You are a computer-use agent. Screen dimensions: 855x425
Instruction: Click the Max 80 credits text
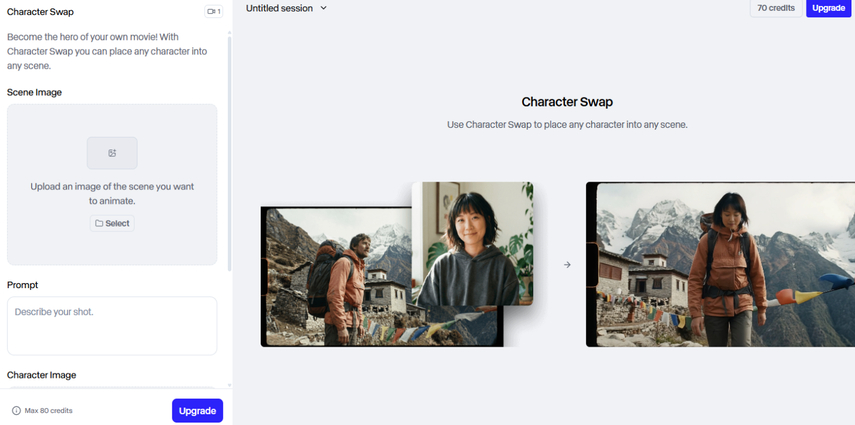click(49, 411)
